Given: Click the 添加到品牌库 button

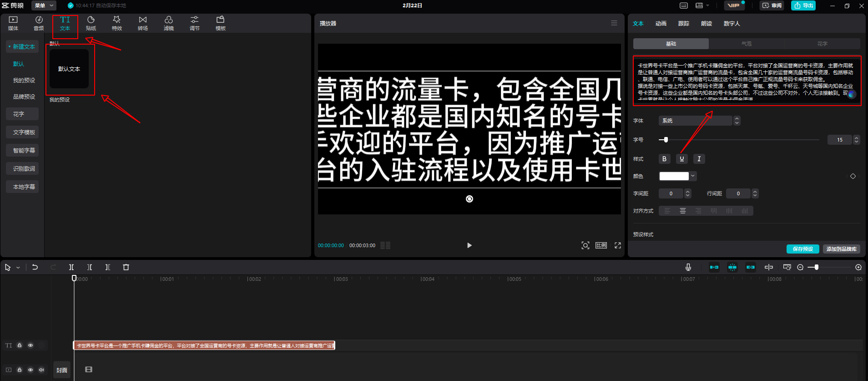Looking at the screenshot, I should pos(842,249).
